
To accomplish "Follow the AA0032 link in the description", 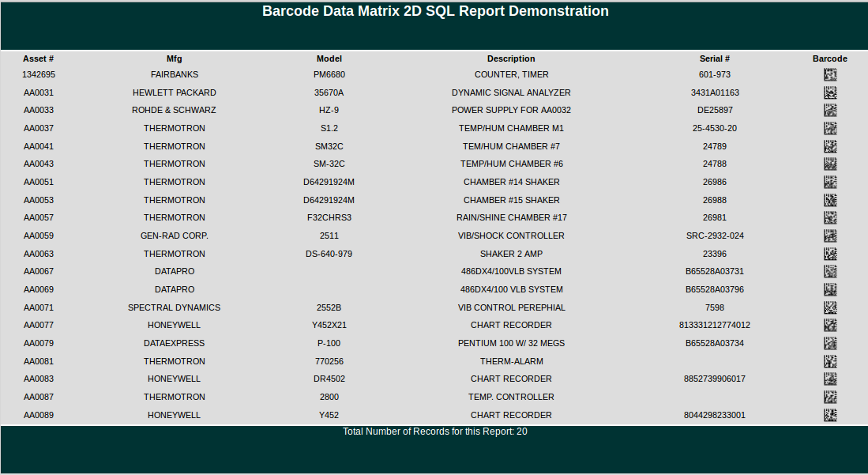I will pyautogui.click(x=558, y=110).
